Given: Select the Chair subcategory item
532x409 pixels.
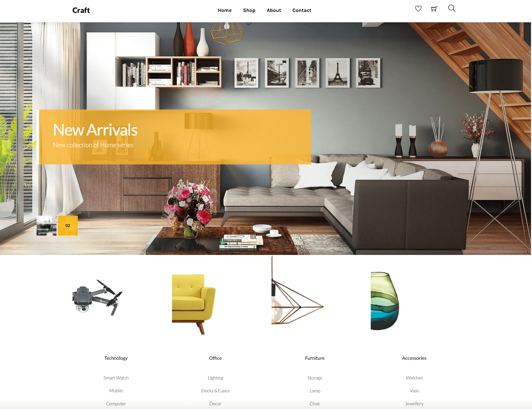Looking at the screenshot, I should [315, 403].
